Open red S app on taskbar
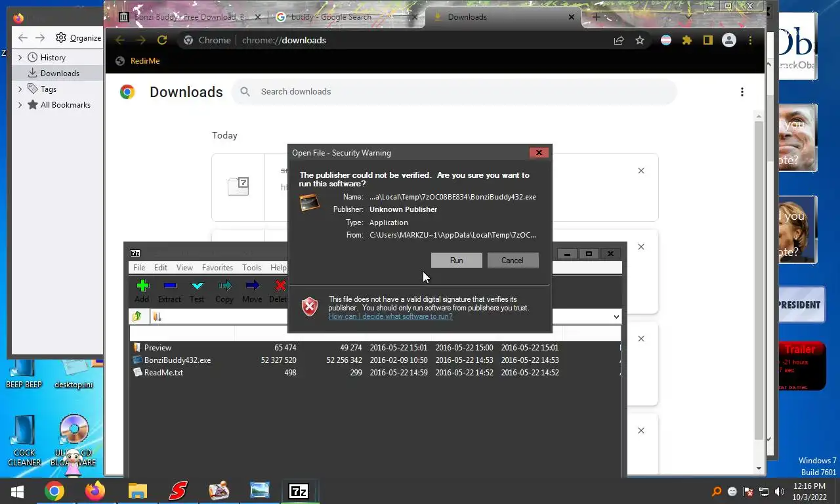This screenshot has width=840, height=504. point(178,491)
